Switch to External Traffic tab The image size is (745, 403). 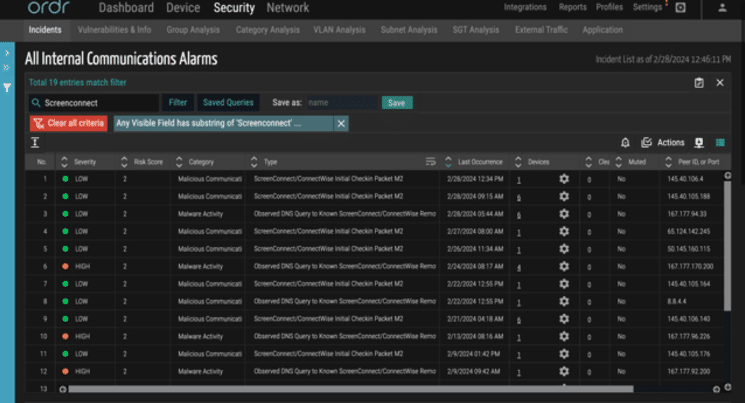541,30
